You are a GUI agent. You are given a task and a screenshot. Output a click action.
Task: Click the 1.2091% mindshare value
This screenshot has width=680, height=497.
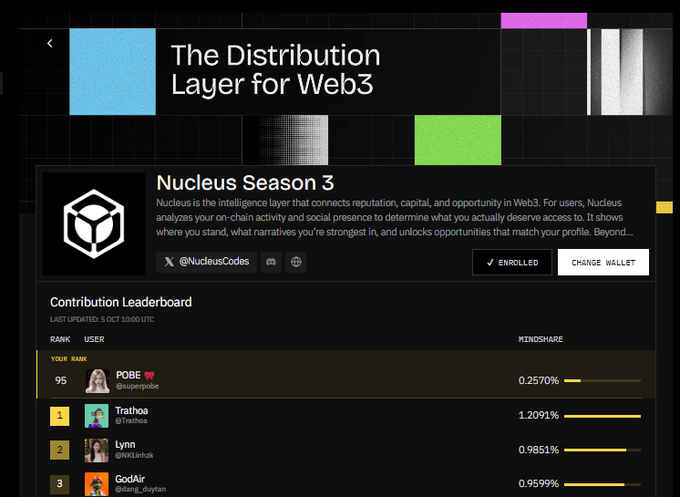539,415
